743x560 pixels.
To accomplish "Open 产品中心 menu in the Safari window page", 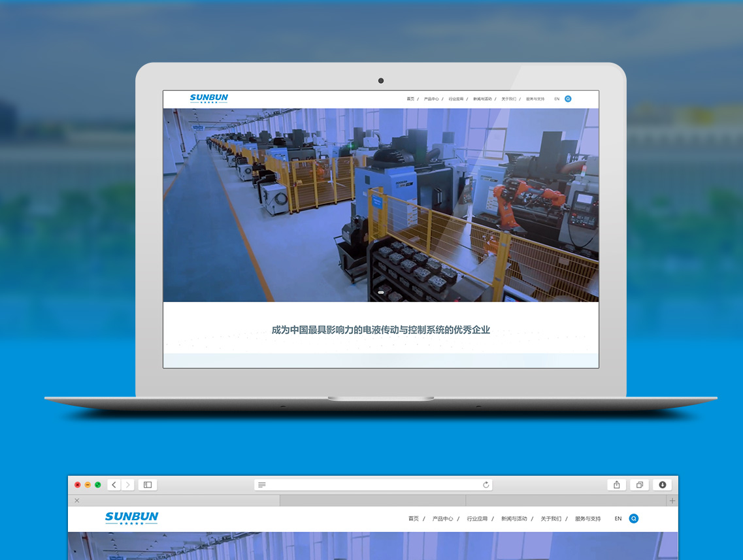I will [442, 519].
